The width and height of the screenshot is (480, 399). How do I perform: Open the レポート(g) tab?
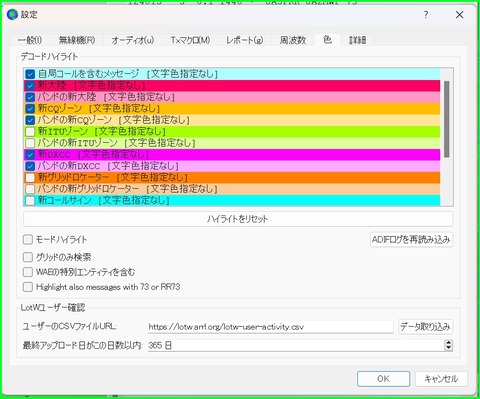(x=245, y=40)
